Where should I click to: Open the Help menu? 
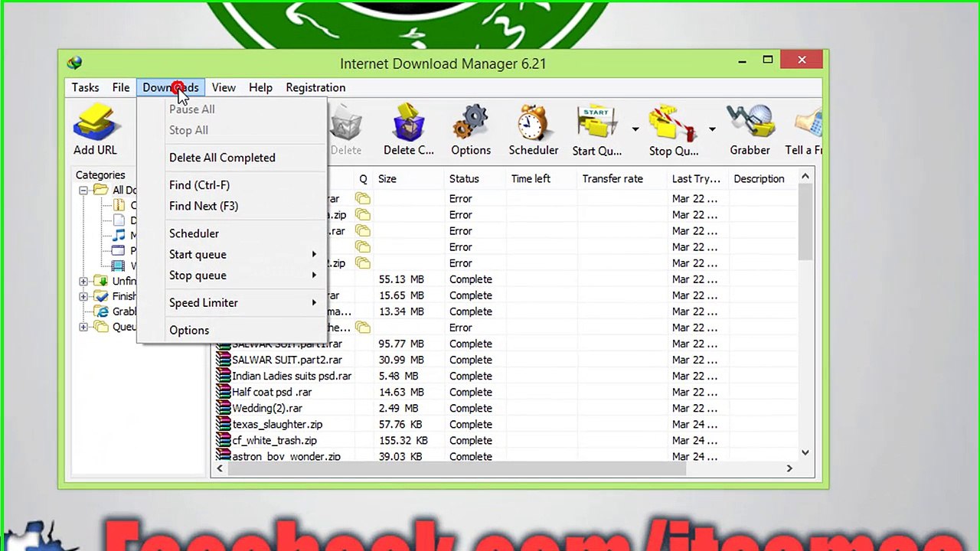[x=260, y=87]
